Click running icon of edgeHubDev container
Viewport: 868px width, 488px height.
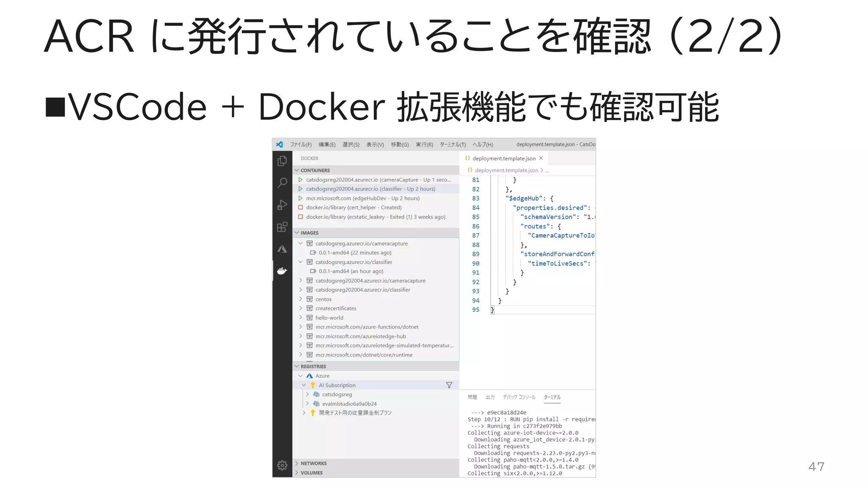point(300,198)
